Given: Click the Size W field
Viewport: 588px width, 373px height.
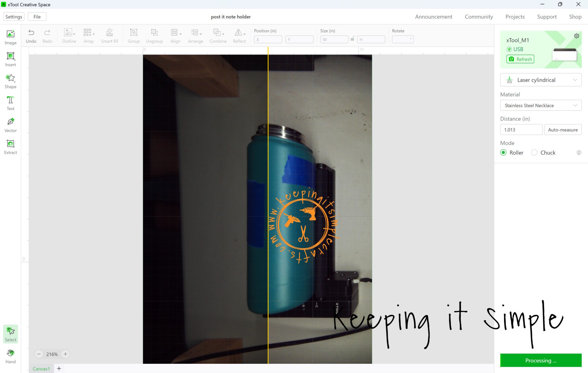Looking at the screenshot, I should click(334, 40).
